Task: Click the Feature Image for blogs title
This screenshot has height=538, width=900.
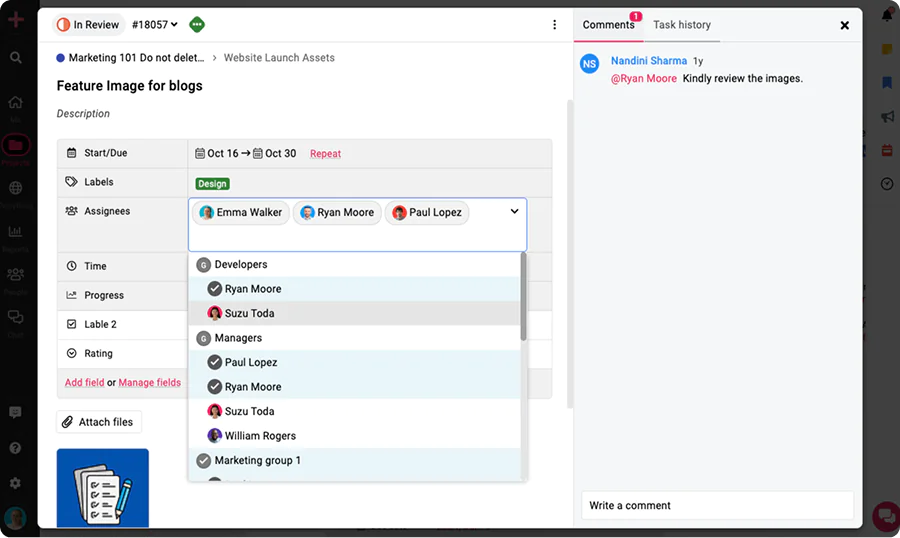Action: (x=129, y=86)
